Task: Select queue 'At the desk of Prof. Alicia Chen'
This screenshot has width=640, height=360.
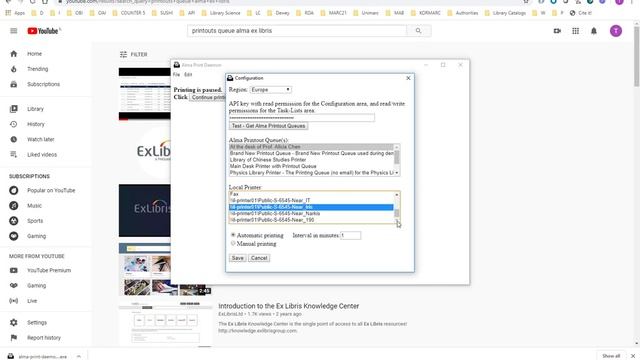Action: click(x=311, y=147)
